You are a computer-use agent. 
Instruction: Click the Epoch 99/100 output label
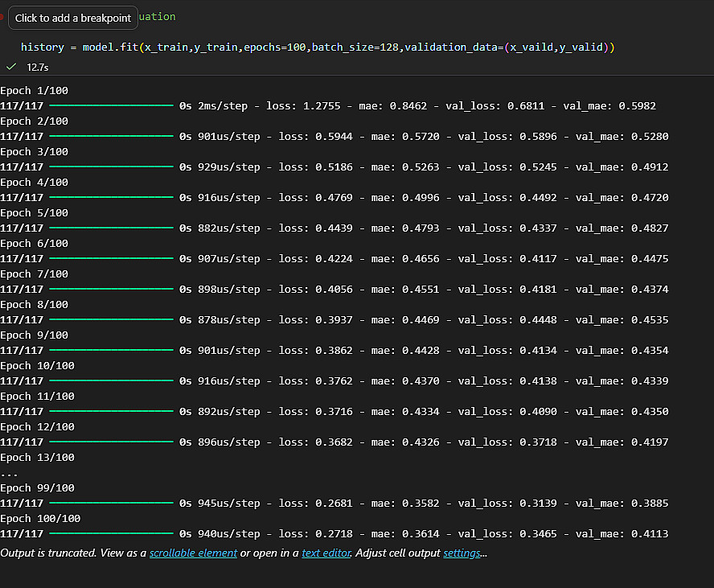point(37,487)
